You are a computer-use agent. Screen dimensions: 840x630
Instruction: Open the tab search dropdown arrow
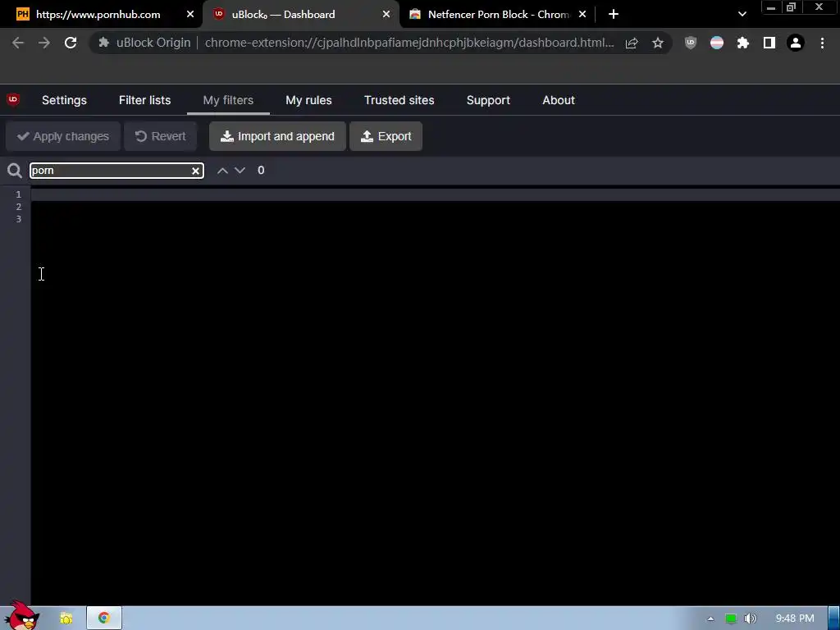click(x=742, y=15)
